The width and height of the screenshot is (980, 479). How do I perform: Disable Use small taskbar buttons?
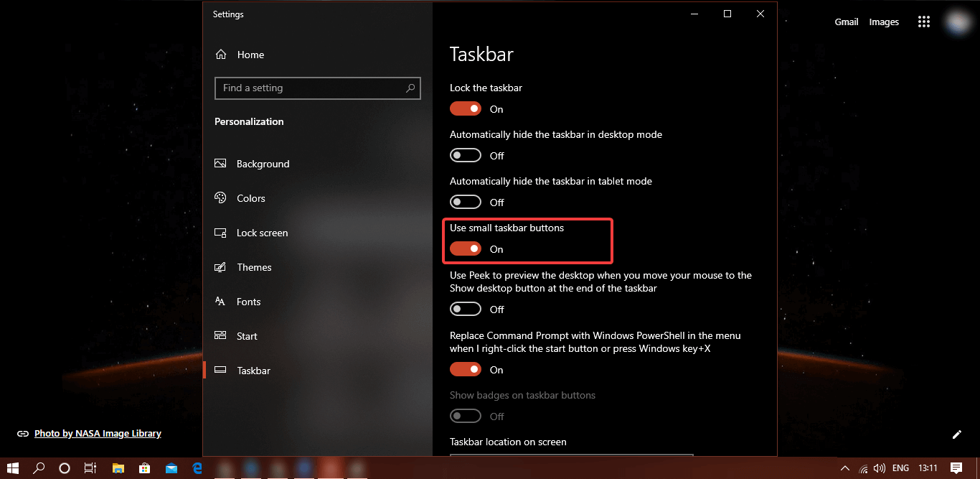tap(466, 248)
